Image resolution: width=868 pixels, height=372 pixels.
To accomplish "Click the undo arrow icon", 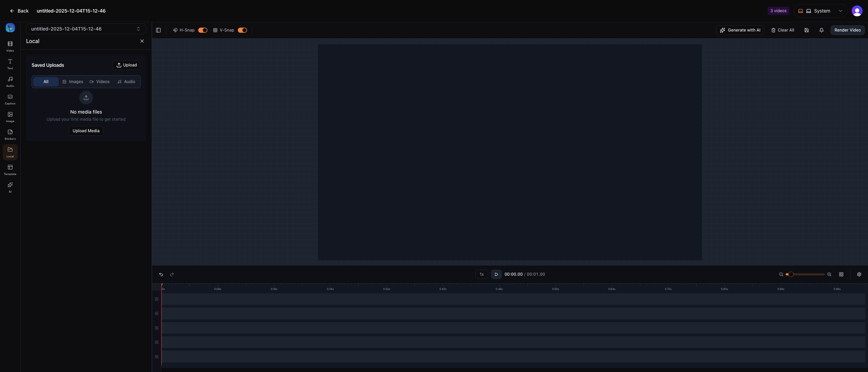I will tap(161, 274).
